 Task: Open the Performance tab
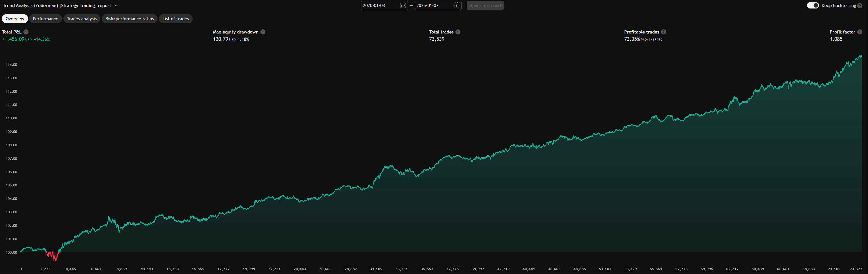click(45, 19)
